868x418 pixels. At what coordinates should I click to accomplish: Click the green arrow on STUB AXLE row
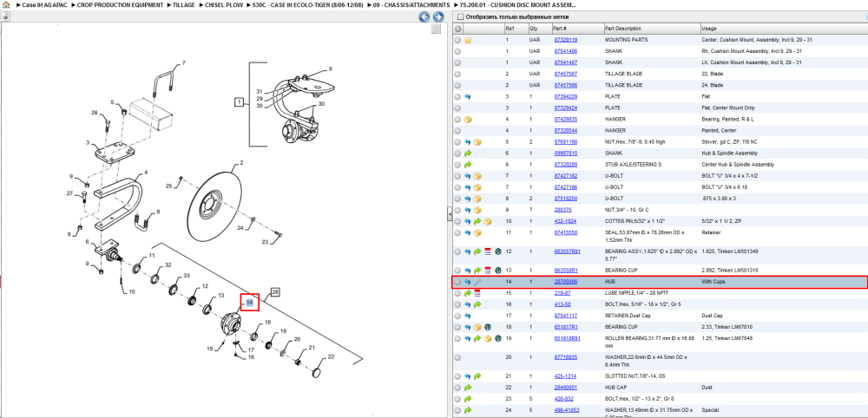coord(468,165)
